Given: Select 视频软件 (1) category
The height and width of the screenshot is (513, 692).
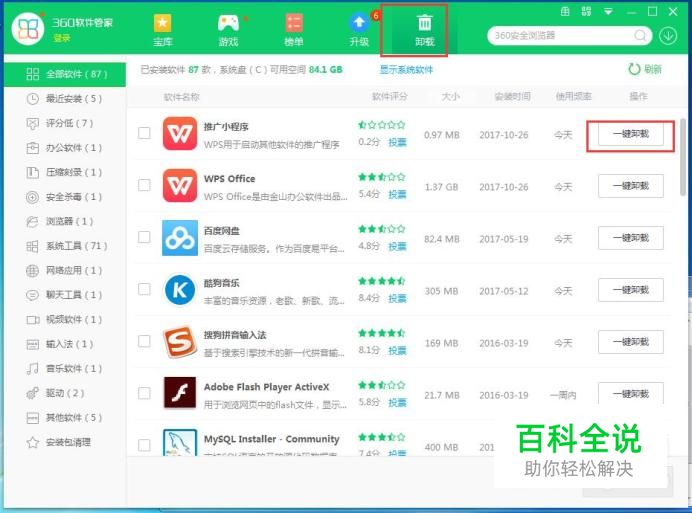Looking at the screenshot, I should coord(65,319).
